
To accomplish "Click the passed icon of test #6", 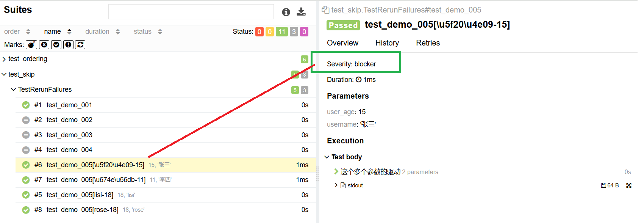I will click(26, 165).
